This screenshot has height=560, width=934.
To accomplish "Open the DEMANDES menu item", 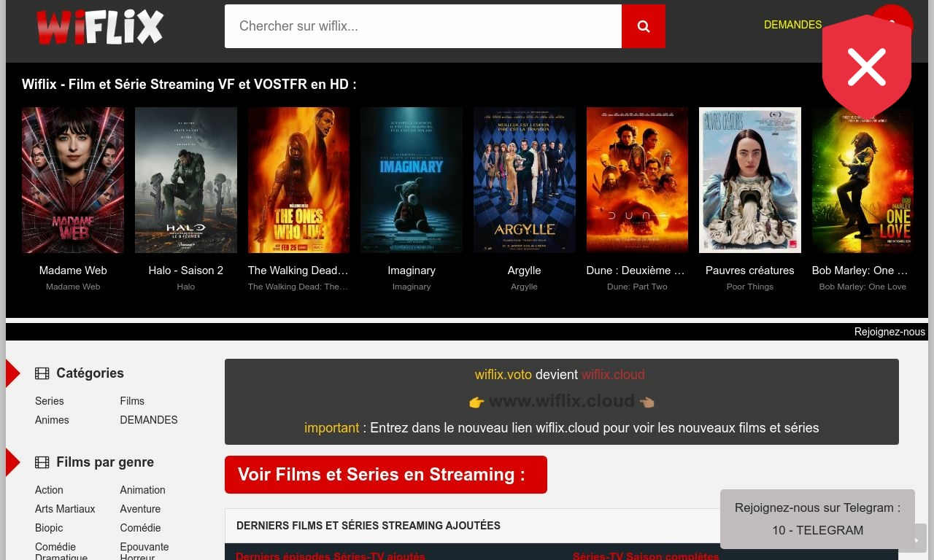I will coord(792,24).
